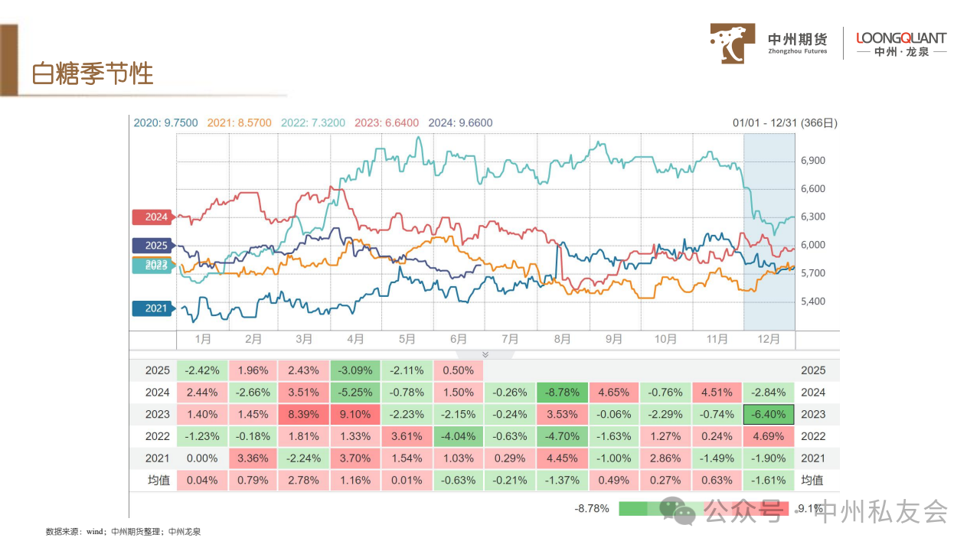Toggle the 2020: 9.7500 legend entry
Viewport: 980px width, 551px height.
165,122
